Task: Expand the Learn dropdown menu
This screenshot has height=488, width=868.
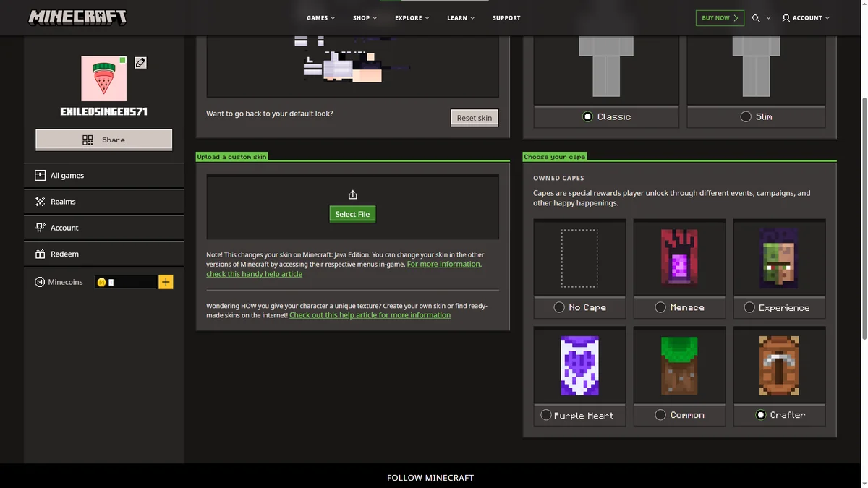Action: 461,18
